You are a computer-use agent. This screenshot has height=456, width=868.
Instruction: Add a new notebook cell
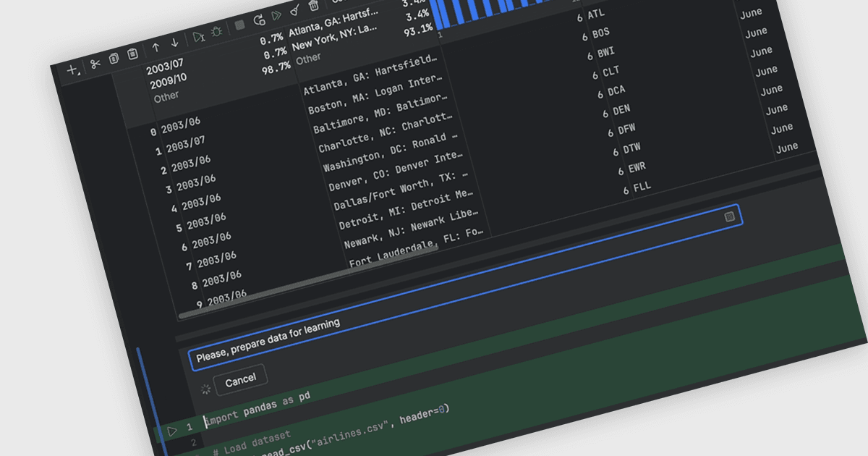72,70
